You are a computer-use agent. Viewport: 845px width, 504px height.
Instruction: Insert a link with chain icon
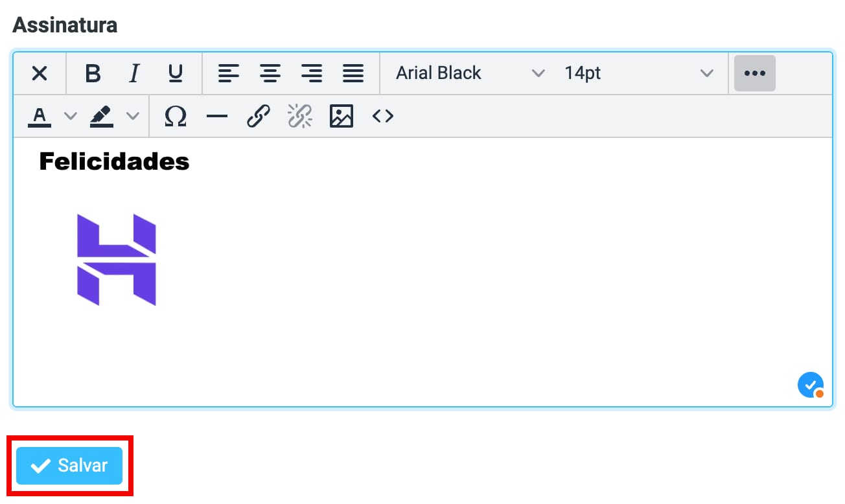[x=258, y=116]
